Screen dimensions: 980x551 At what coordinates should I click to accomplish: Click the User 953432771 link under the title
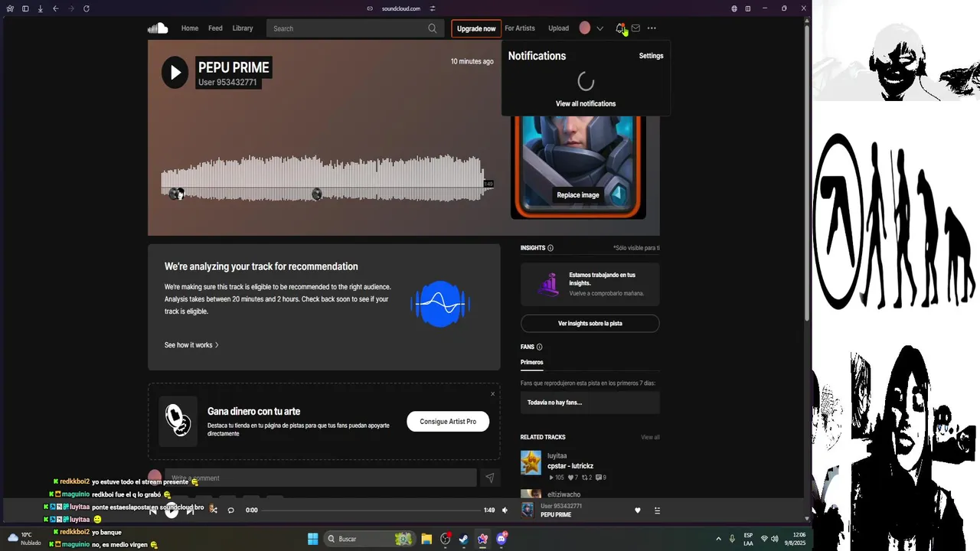227,83
